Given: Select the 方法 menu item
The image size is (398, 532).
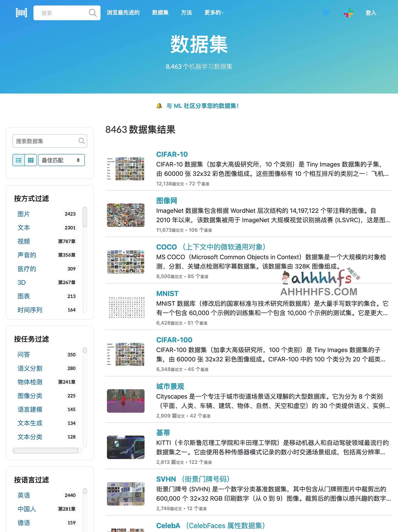Looking at the screenshot, I should click(187, 12).
